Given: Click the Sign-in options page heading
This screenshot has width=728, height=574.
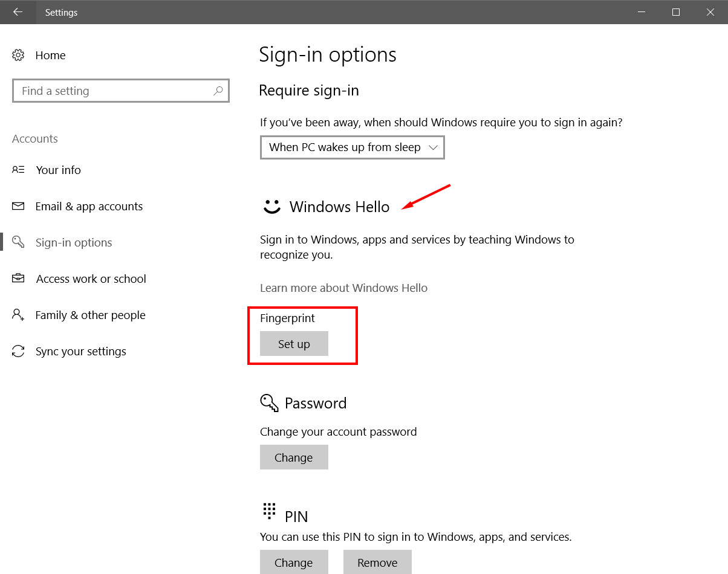Looking at the screenshot, I should pos(328,55).
